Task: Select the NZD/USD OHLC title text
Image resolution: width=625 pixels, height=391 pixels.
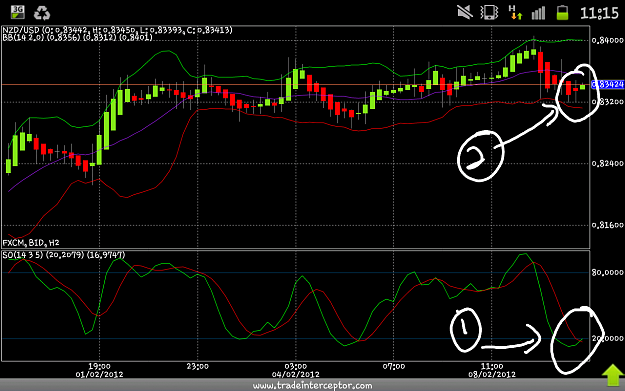Action: [117, 30]
